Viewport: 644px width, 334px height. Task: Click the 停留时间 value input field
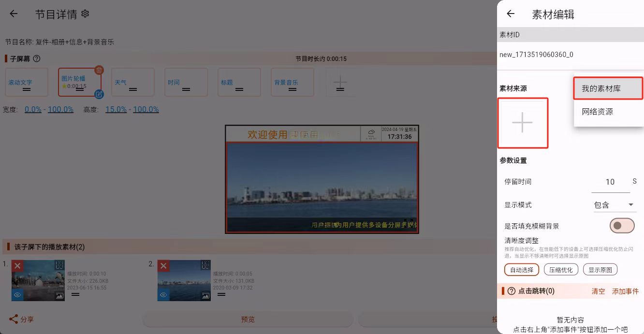click(x=610, y=182)
